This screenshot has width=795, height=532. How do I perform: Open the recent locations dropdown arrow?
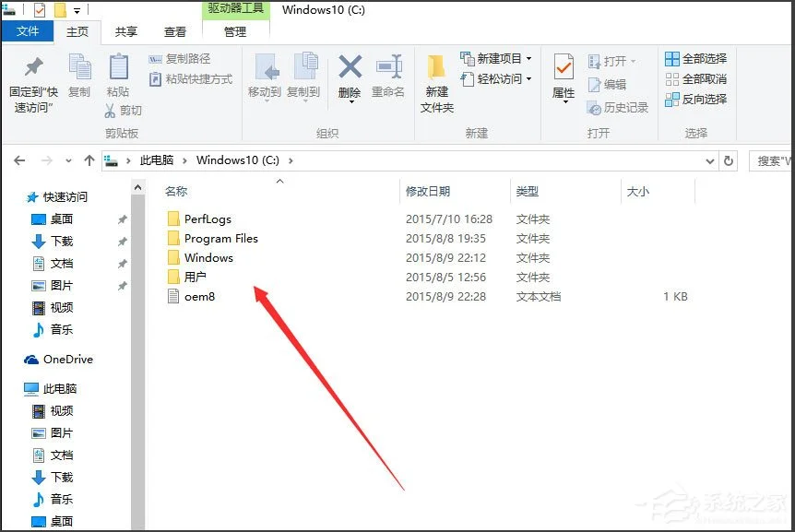(x=68, y=161)
